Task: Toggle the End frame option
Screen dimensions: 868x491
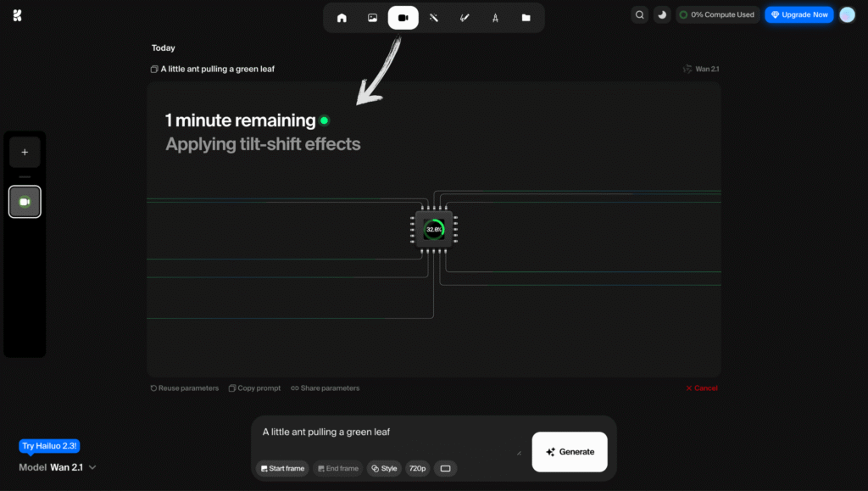Action: click(337, 468)
